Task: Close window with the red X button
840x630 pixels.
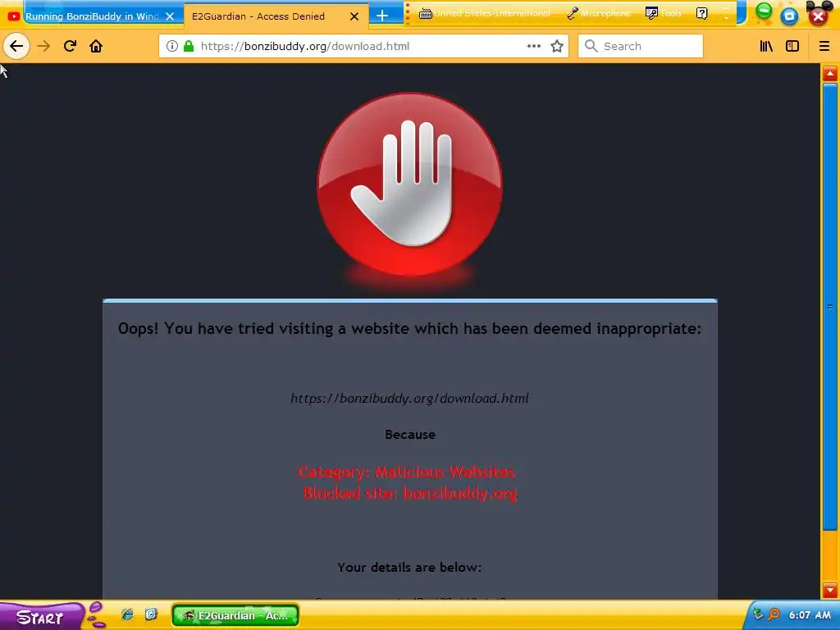Action: [818, 16]
